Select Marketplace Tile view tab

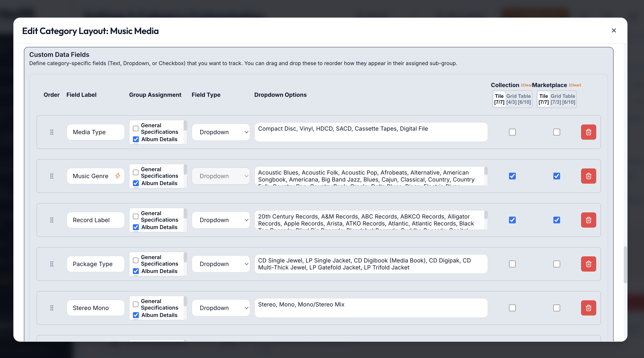(x=543, y=99)
